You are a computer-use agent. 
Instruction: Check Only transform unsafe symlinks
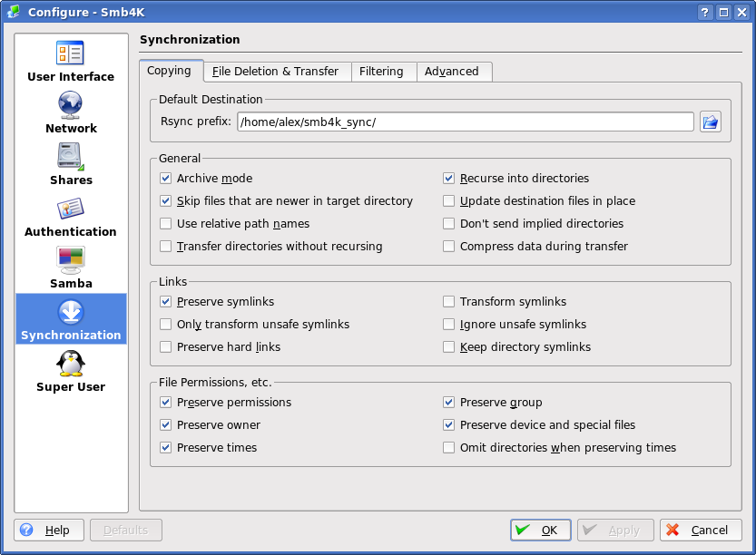[165, 325]
